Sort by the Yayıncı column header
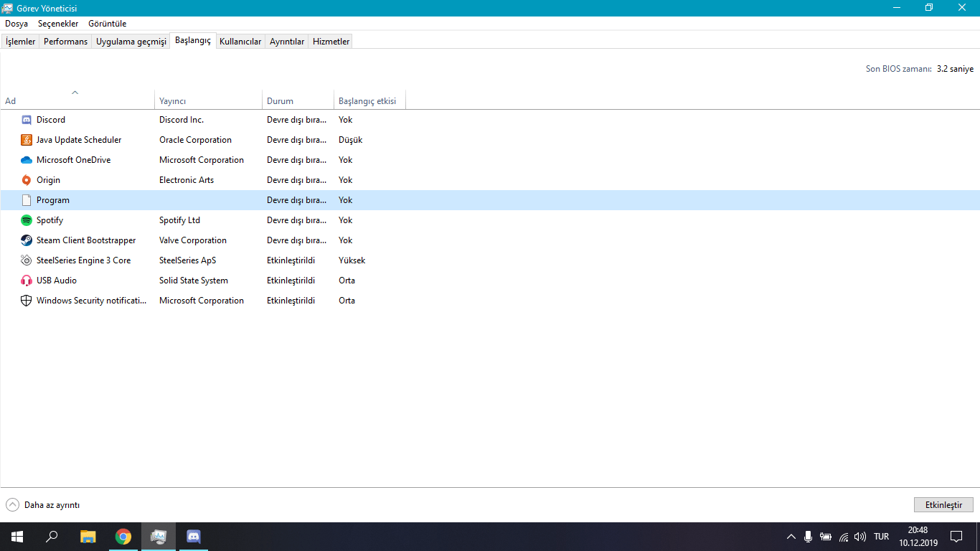Screen dimensions: 980x551 [x=209, y=100]
